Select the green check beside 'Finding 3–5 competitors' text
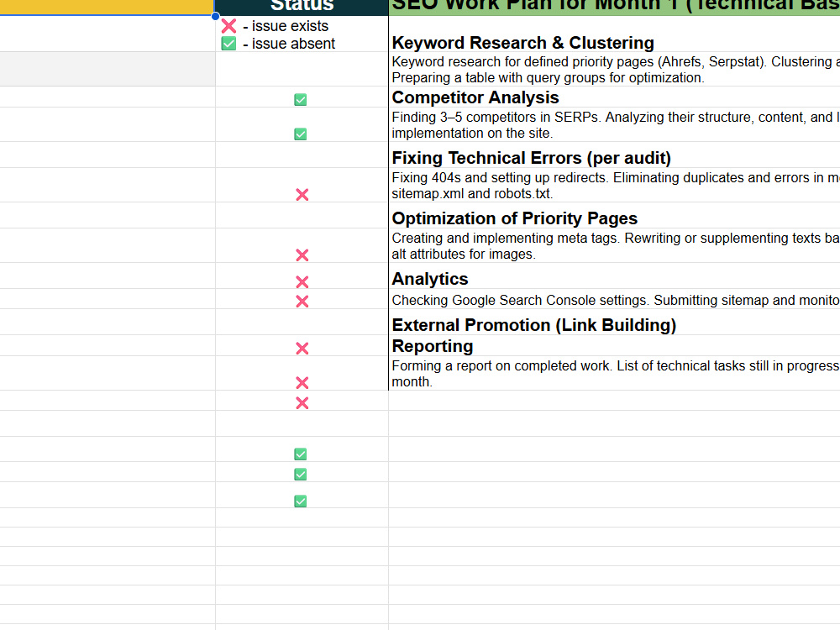 301,134
